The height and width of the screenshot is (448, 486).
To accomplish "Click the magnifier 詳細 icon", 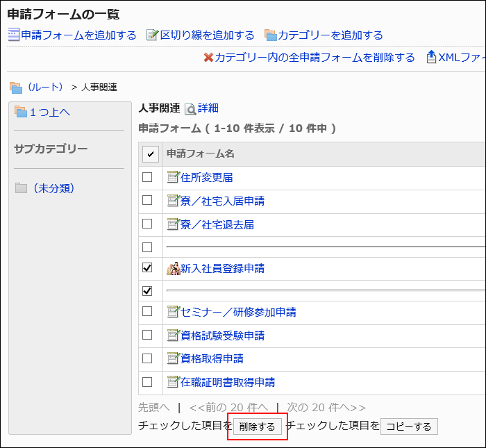I will pos(190,109).
